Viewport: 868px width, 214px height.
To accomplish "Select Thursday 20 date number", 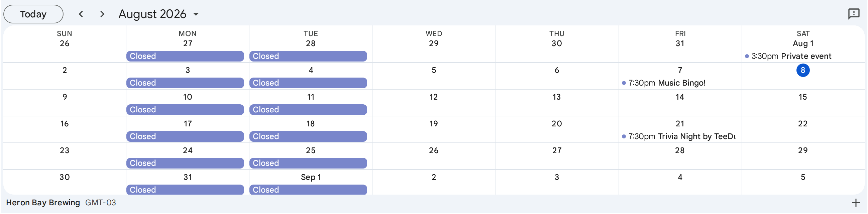I will click(x=557, y=124).
